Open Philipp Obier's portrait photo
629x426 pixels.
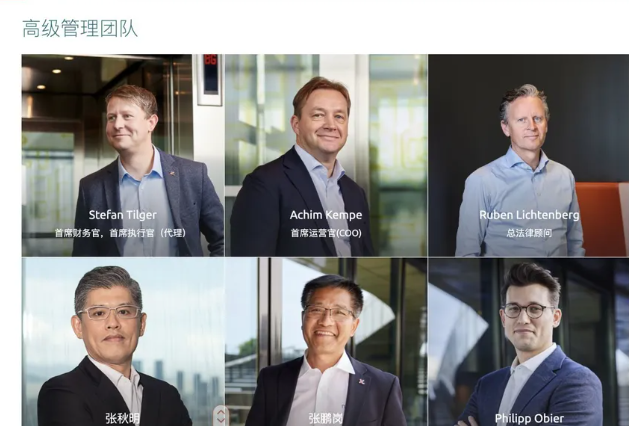click(x=529, y=342)
